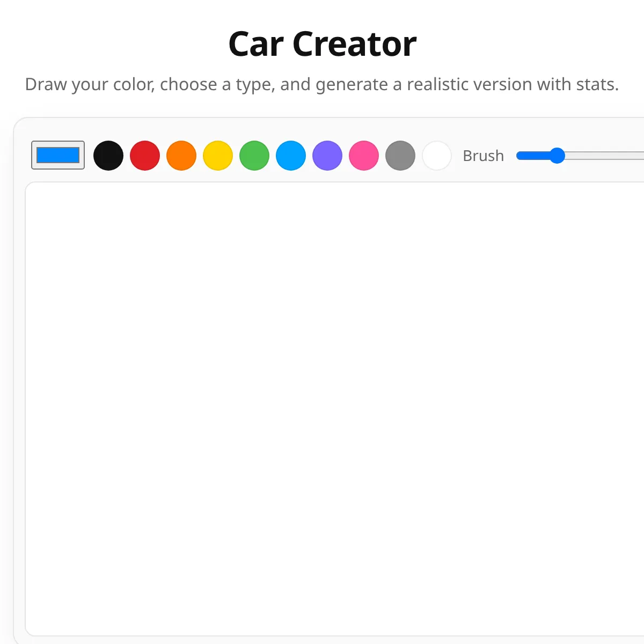Select the black color swatch
This screenshot has width=644, height=644.
click(108, 156)
